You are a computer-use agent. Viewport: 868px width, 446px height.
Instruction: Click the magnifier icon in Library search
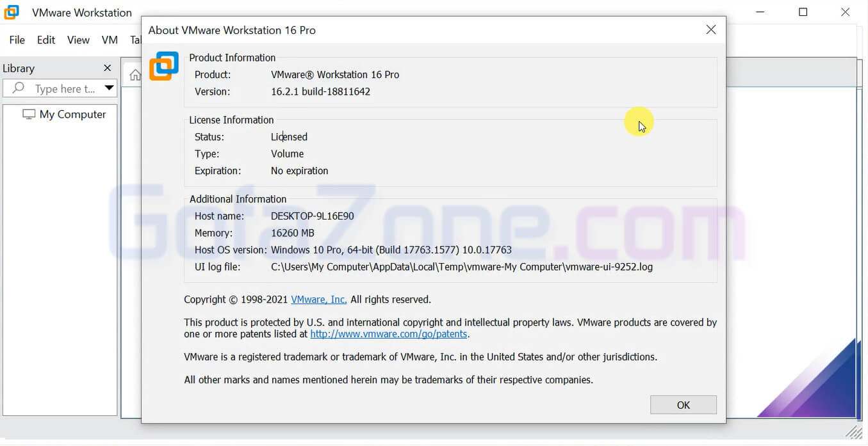(19, 88)
